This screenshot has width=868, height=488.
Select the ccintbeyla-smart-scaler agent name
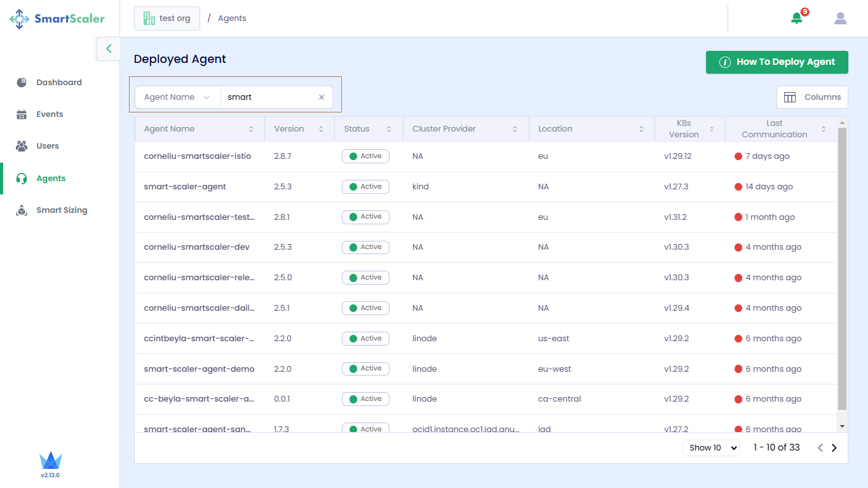(x=200, y=339)
